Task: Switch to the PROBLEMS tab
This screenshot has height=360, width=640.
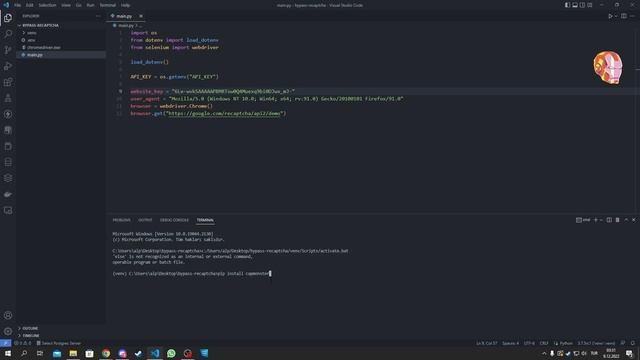Action: (x=121, y=220)
